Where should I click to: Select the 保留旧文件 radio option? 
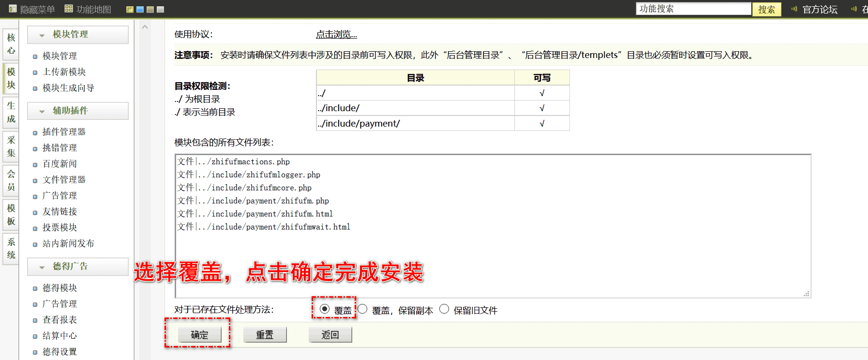click(444, 309)
